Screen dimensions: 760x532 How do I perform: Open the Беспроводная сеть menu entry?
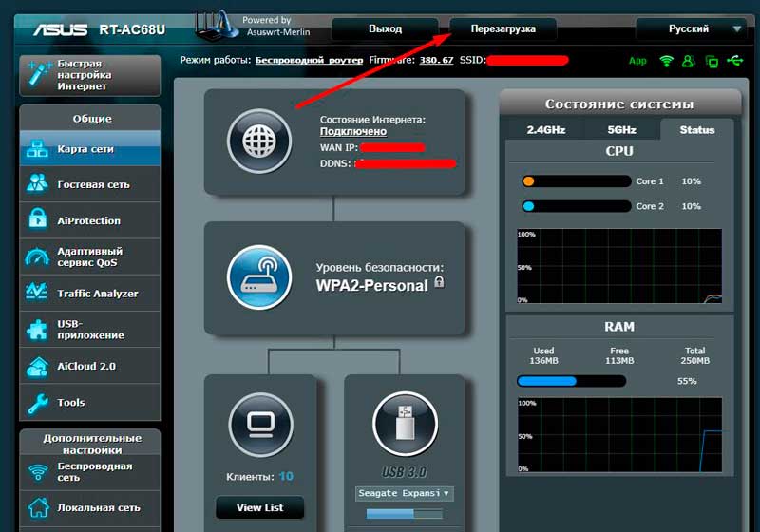[x=90, y=472]
